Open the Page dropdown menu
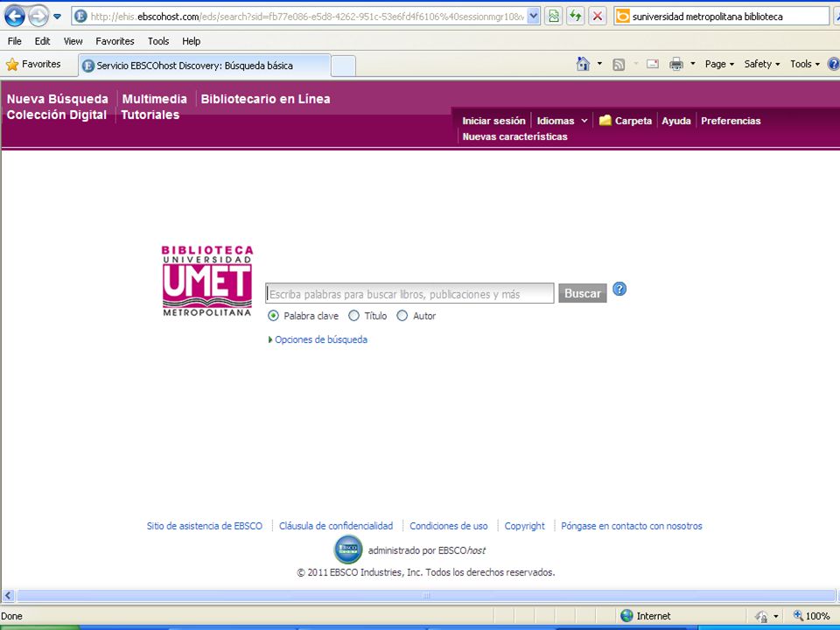 pos(719,64)
